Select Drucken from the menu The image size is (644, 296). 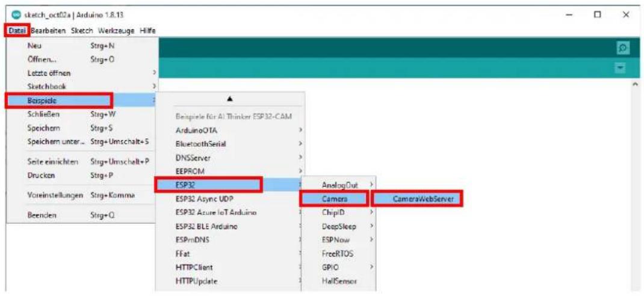pyautogui.click(x=82, y=175)
